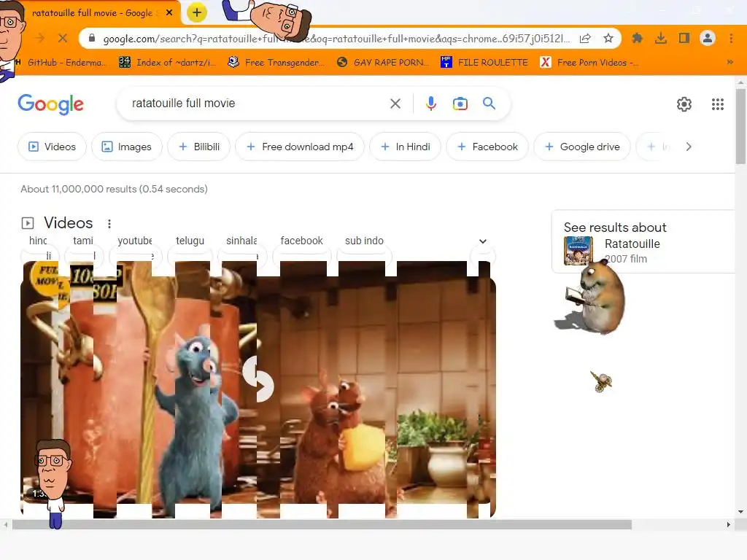Open the FILE ROULETTE bookmark
The image size is (747, 560).
click(x=484, y=63)
